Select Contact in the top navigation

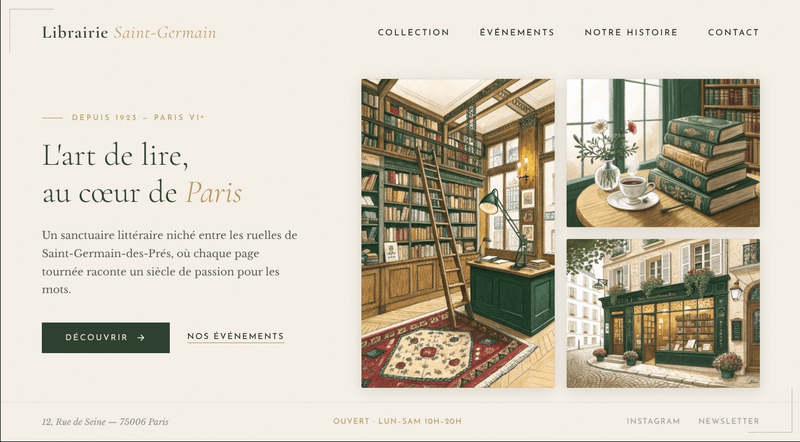733,32
